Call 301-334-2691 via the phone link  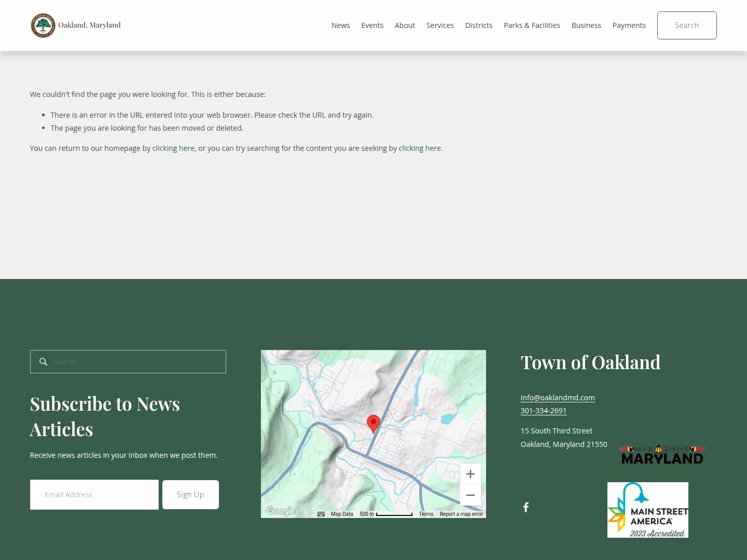[x=543, y=410]
